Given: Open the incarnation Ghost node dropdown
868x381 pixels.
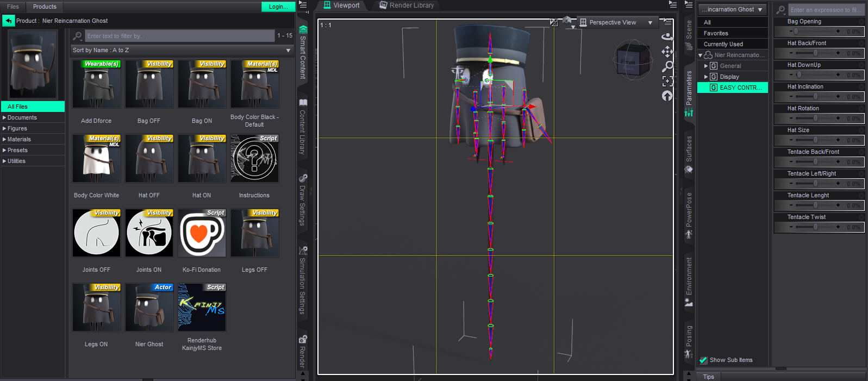Looking at the screenshot, I should (x=732, y=9).
